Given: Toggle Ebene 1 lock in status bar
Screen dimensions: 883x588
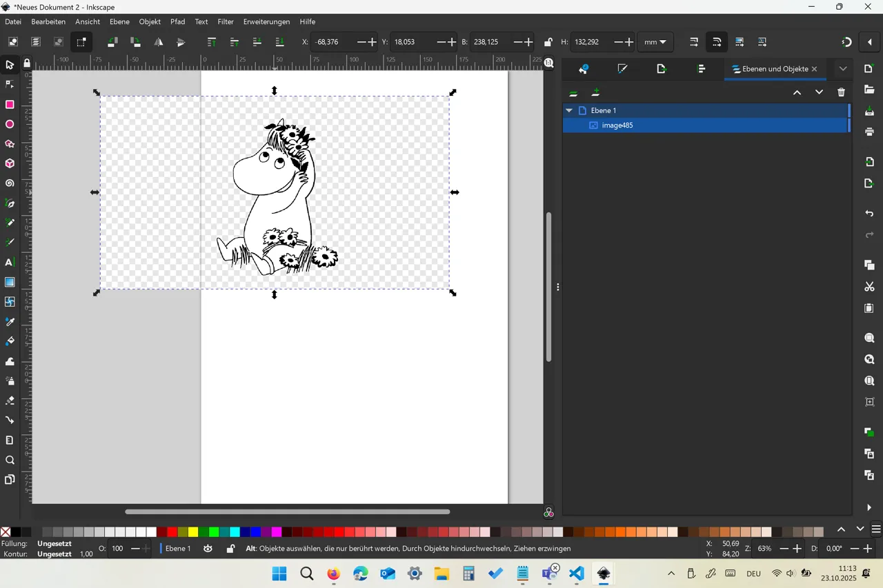Looking at the screenshot, I should point(230,549).
